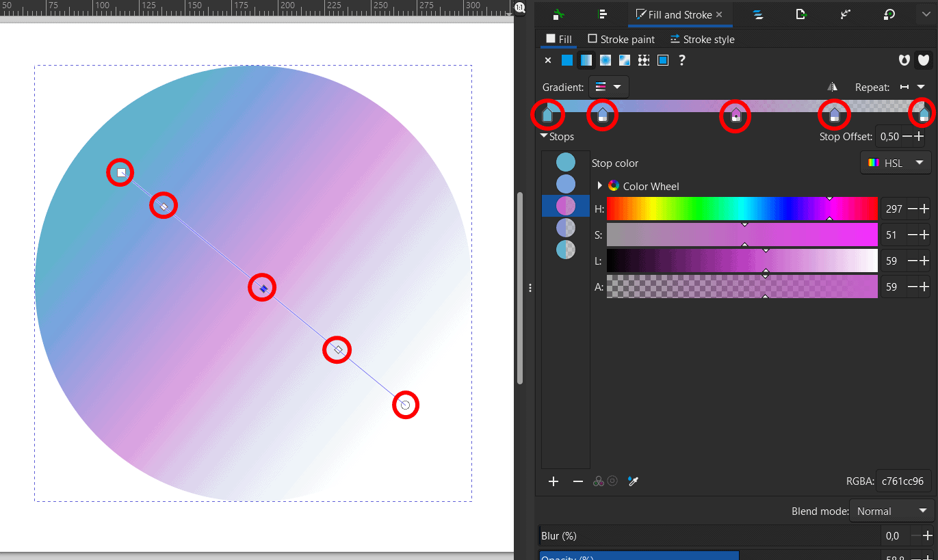Viewport: 938px width, 560px height.
Task: Close the Fill and Stroke tab
Action: pos(719,14)
